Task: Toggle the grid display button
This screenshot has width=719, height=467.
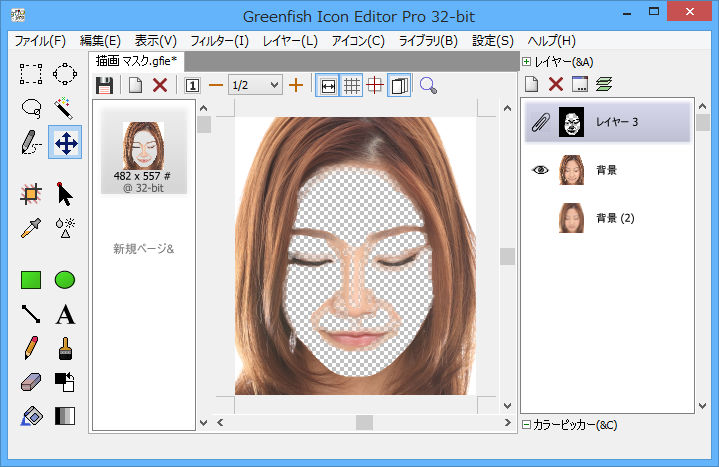Action: 351,85
